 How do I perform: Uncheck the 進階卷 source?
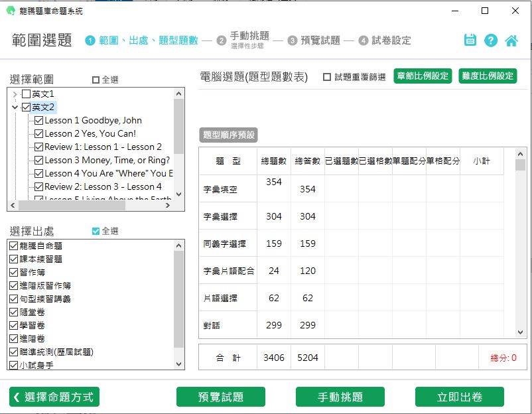coord(13,338)
